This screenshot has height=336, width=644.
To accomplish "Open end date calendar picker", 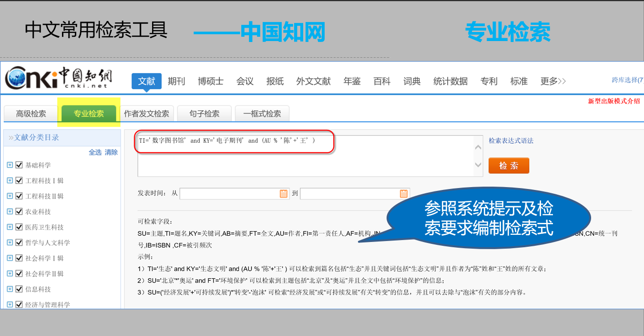I will point(404,193).
